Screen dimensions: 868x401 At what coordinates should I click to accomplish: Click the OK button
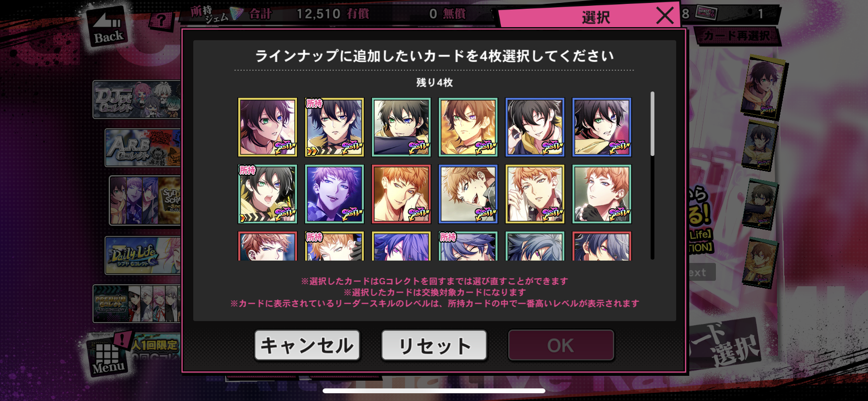point(561,345)
